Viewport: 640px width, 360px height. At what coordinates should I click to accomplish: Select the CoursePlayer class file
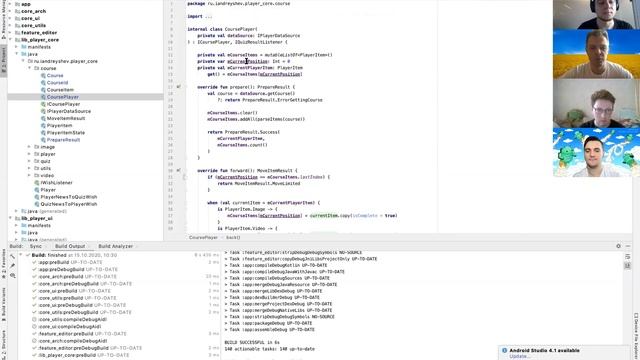(63, 97)
